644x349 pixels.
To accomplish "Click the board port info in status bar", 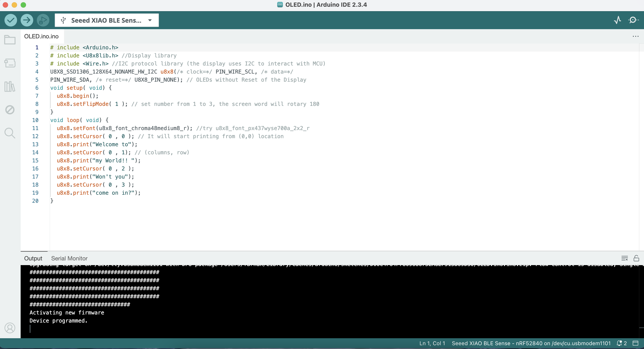I will (531, 343).
